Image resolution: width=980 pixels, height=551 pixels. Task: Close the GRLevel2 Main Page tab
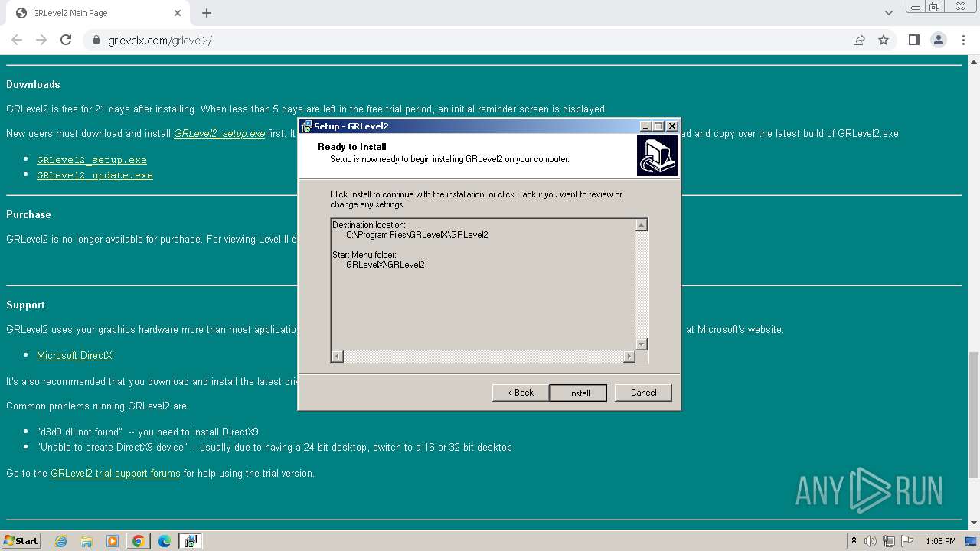coord(178,13)
